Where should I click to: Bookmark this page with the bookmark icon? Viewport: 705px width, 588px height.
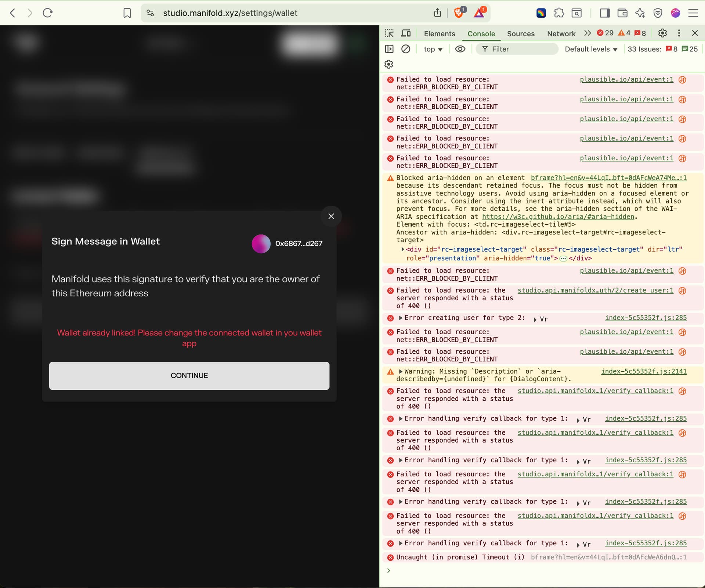tap(127, 13)
